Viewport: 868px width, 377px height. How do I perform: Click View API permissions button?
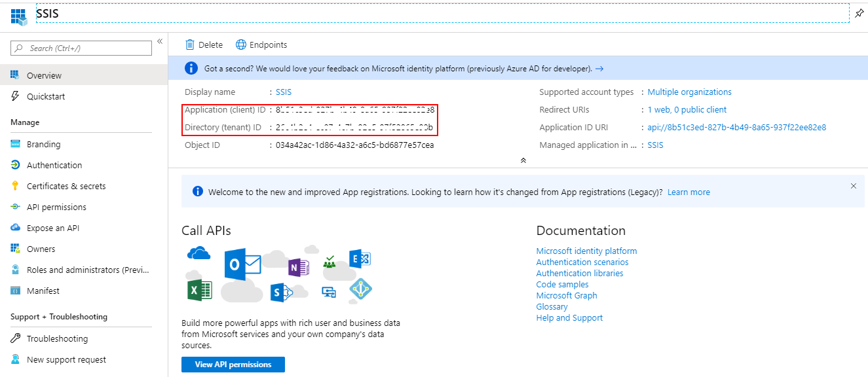[233, 365]
